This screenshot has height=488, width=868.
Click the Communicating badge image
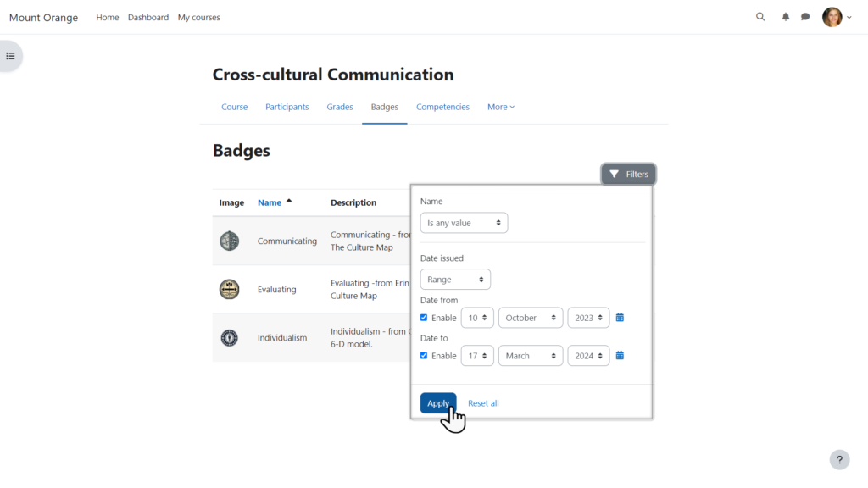[229, 241]
